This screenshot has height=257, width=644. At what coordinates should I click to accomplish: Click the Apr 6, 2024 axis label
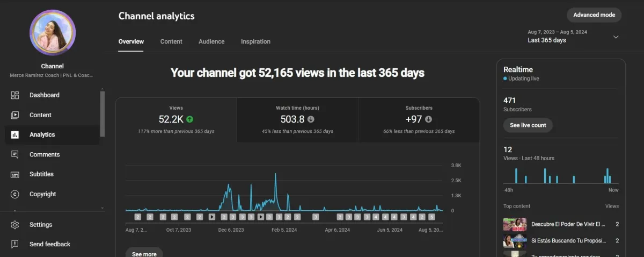click(x=338, y=230)
